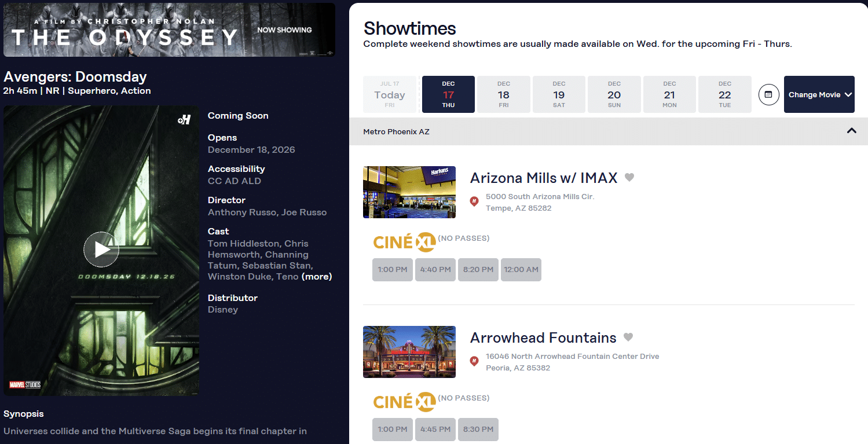Select the Dec 21 Monday date tab
The height and width of the screenshot is (444, 868).
click(x=669, y=94)
